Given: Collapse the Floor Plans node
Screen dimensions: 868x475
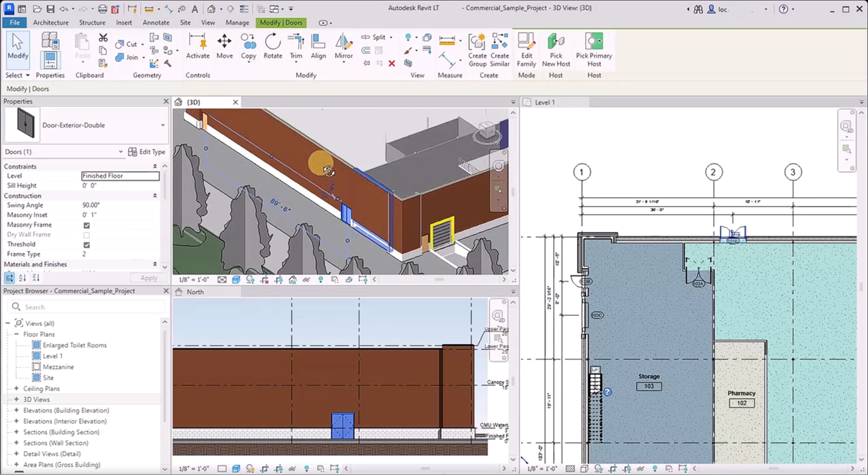Looking at the screenshot, I should coord(16,334).
